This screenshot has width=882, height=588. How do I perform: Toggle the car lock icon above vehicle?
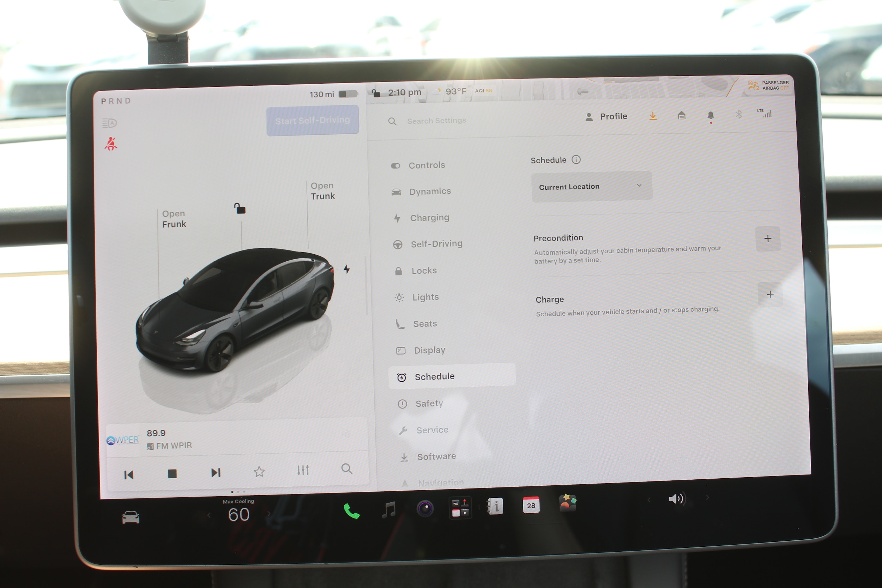click(x=240, y=208)
